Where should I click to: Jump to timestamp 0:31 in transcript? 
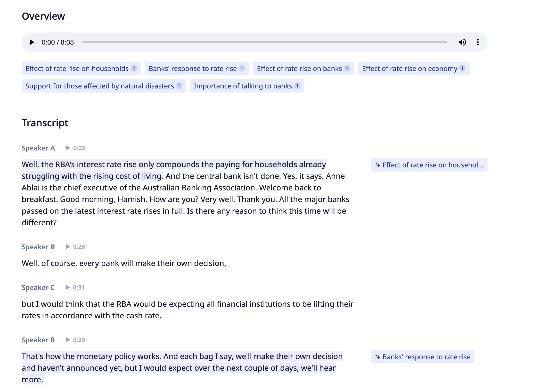[x=79, y=287]
